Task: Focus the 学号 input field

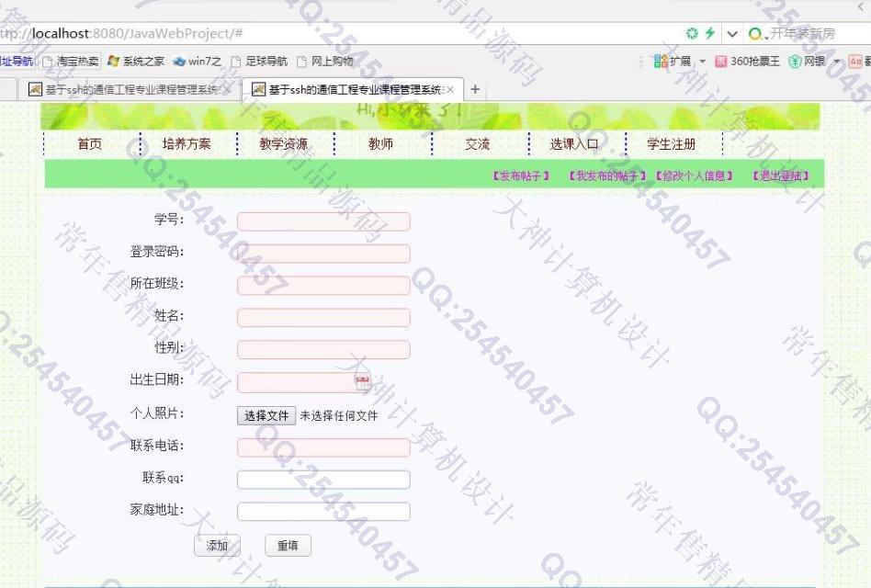Action: tap(323, 221)
